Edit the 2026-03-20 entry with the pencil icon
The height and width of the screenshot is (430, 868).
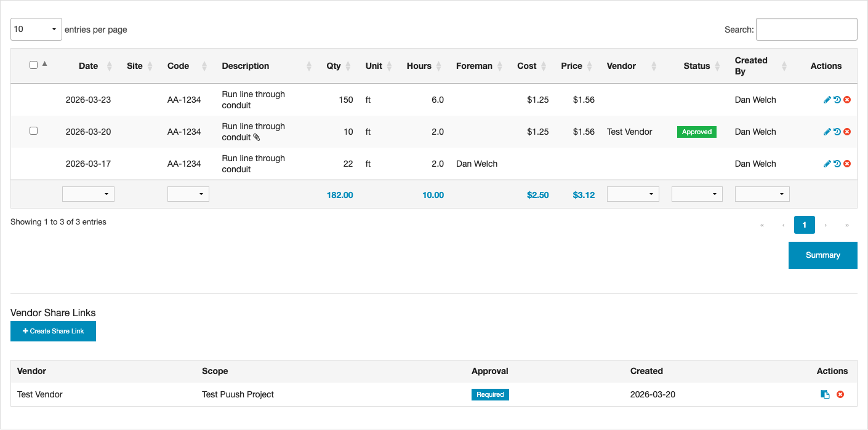coord(827,131)
